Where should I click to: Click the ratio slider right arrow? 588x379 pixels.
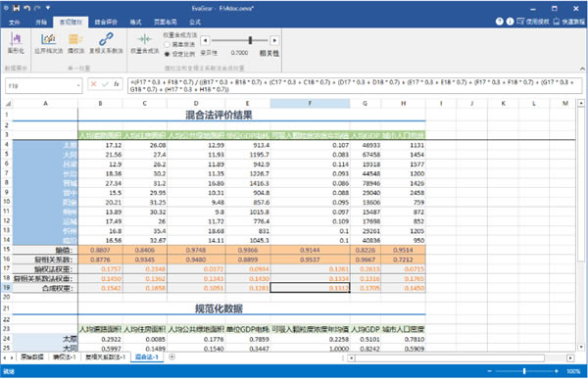(x=274, y=40)
